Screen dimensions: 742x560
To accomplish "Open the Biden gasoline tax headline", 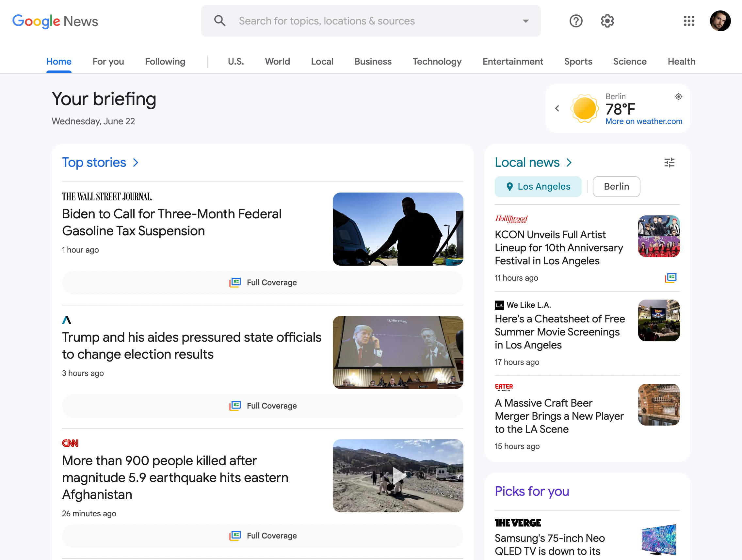I will (x=171, y=222).
